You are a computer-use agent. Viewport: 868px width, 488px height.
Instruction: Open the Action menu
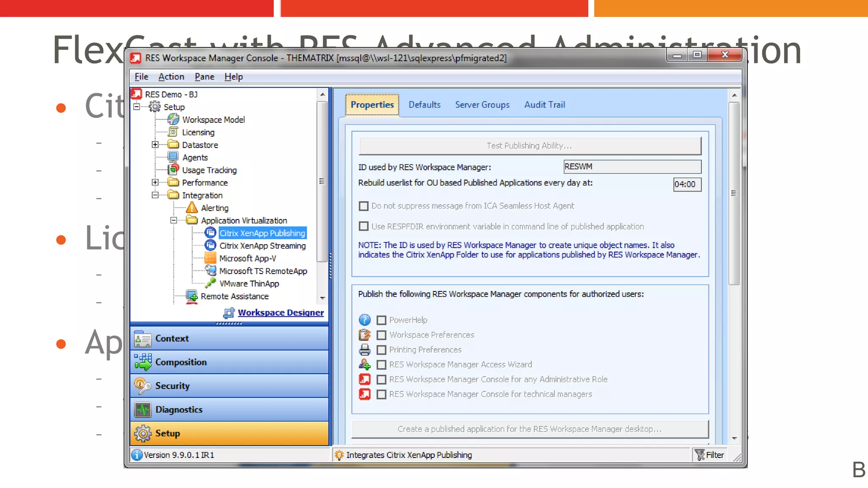tap(171, 77)
